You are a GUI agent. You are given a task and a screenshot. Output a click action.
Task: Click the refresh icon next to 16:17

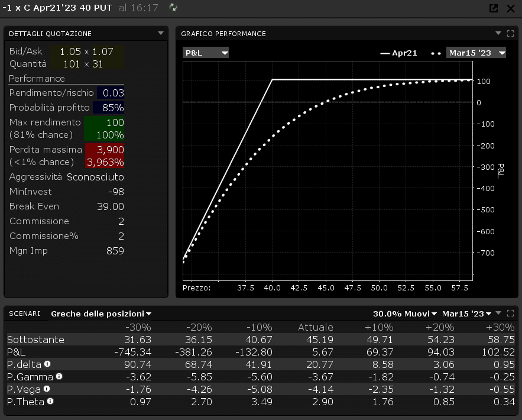[173, 8]
